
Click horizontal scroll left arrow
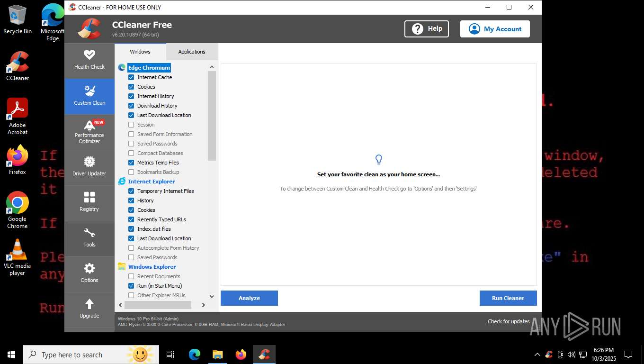point(120,305)
